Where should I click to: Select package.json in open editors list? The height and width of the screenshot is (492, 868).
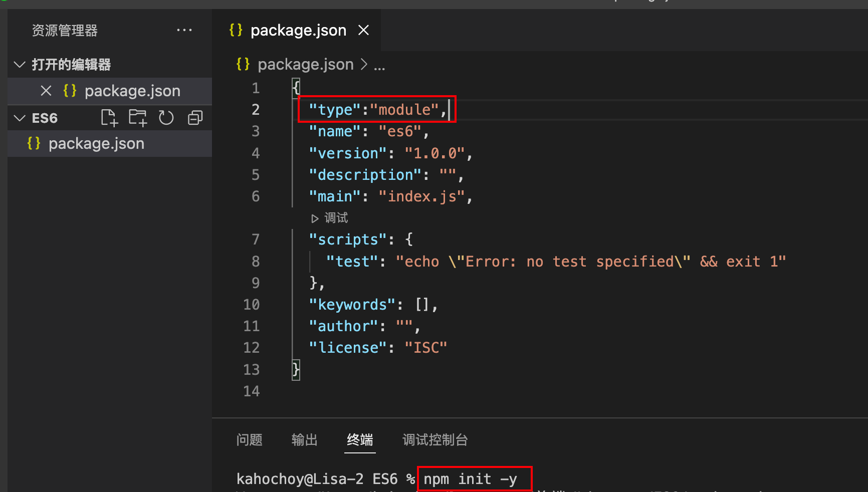(110, 91)
